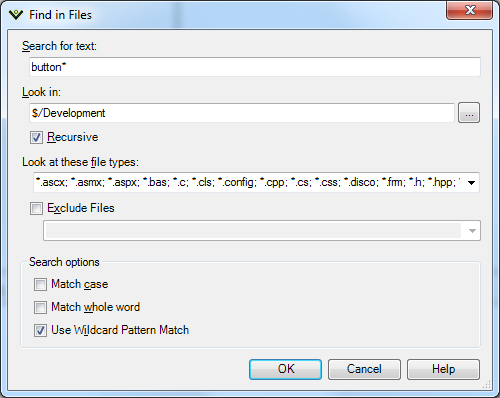Open Help for this dialog

(443, 369)
